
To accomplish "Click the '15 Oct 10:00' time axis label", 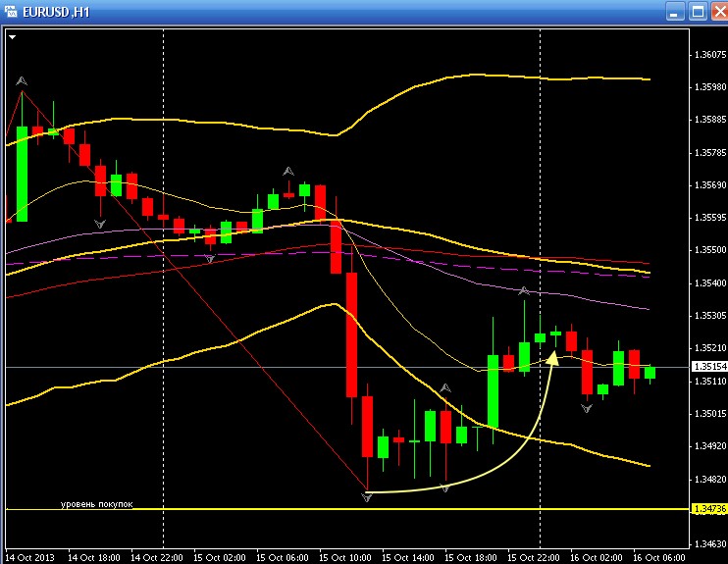I will coord(345,557).
